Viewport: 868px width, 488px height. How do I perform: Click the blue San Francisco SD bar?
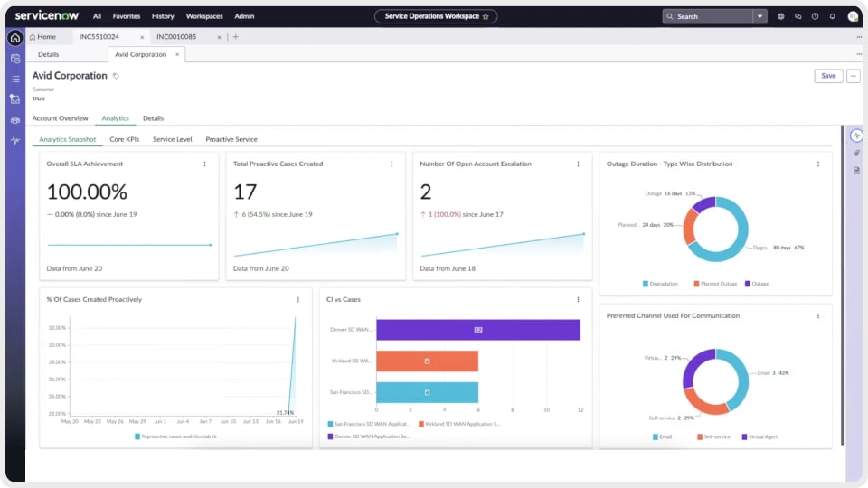tap(428, 393)
